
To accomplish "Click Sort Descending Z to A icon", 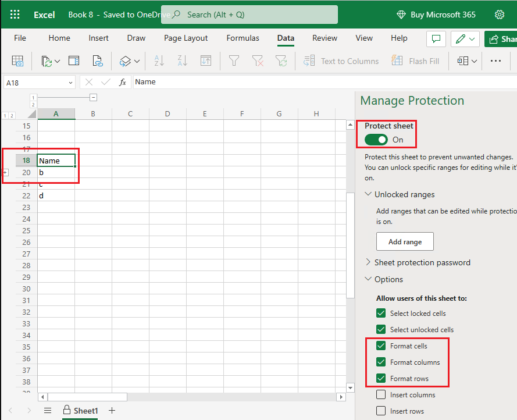I will (183, 61).
